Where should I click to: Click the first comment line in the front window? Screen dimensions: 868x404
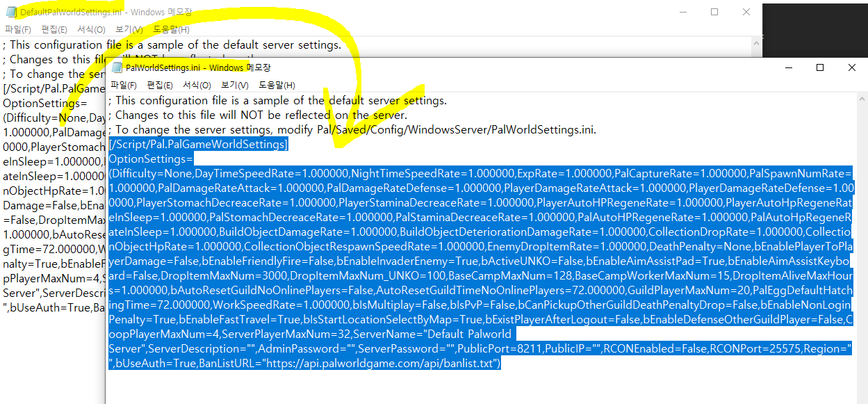pyautogui.click(x=278, y=100)
